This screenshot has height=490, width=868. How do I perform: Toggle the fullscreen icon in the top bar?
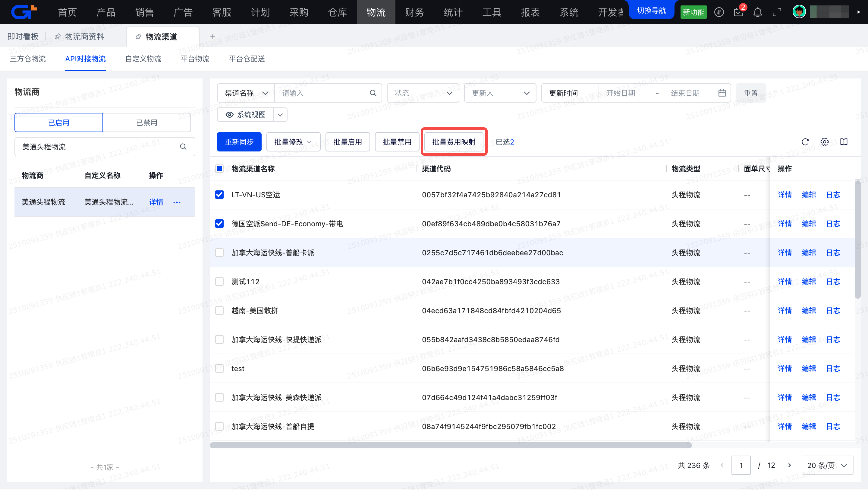tap(777, 12)
